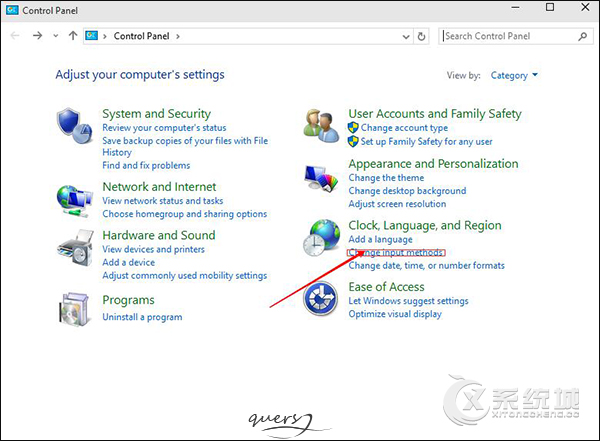Open the Appearance and Personalization monitor icon

(x=321, y=178)
